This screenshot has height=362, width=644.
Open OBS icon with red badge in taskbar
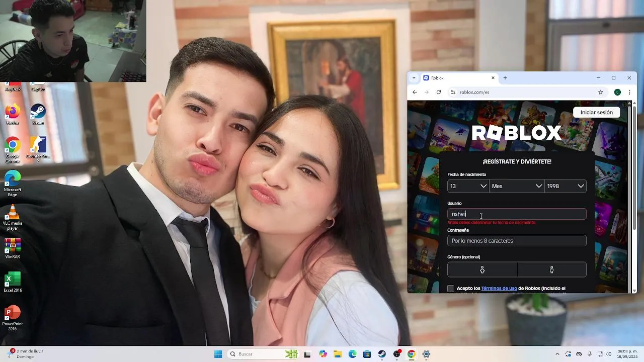click(397, 354)
